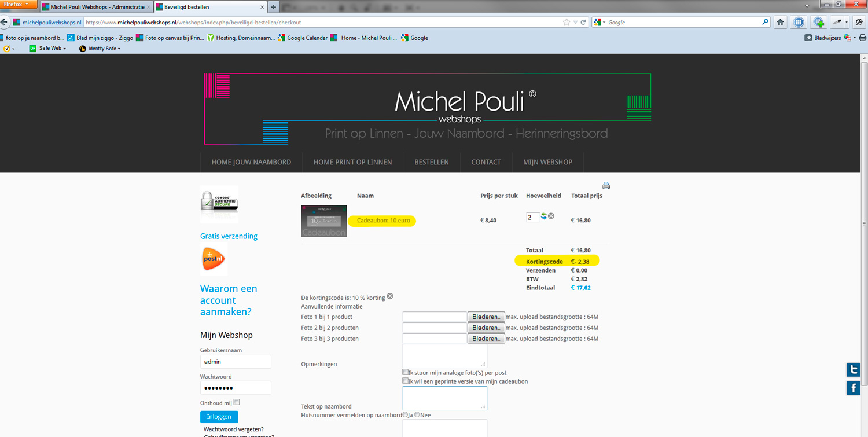Open the Google search engine selector
Image resolution: width=868 pixels, height=437 pixels.
599,22
